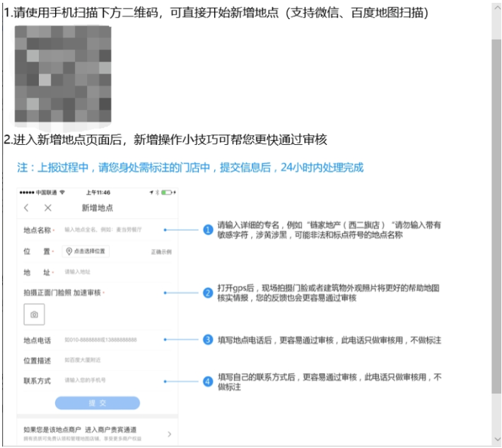Screen dimensions: 502x448
Task: Click the 地点电话 input field
Action: [x=100, y=340]
